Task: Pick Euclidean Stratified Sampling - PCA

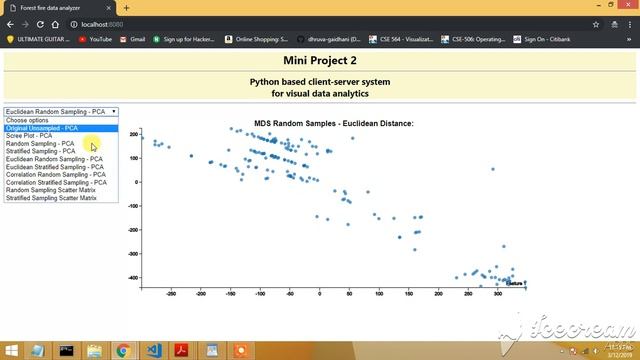Action: tap(61, 167)
